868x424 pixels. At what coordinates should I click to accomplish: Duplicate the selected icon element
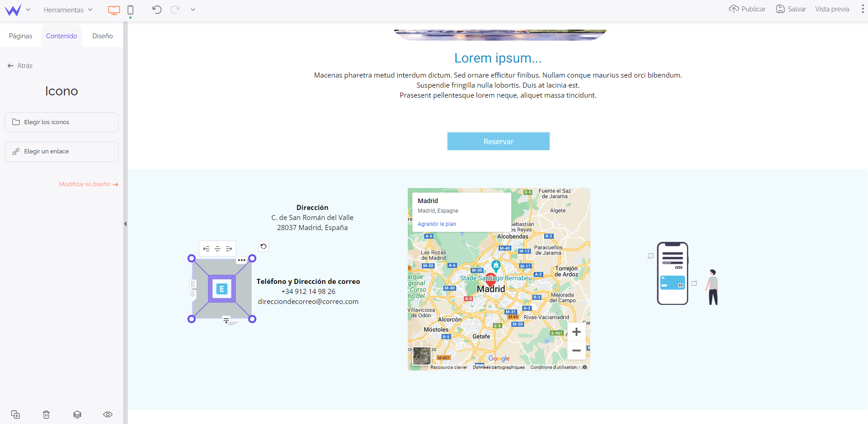click(16, 414)
